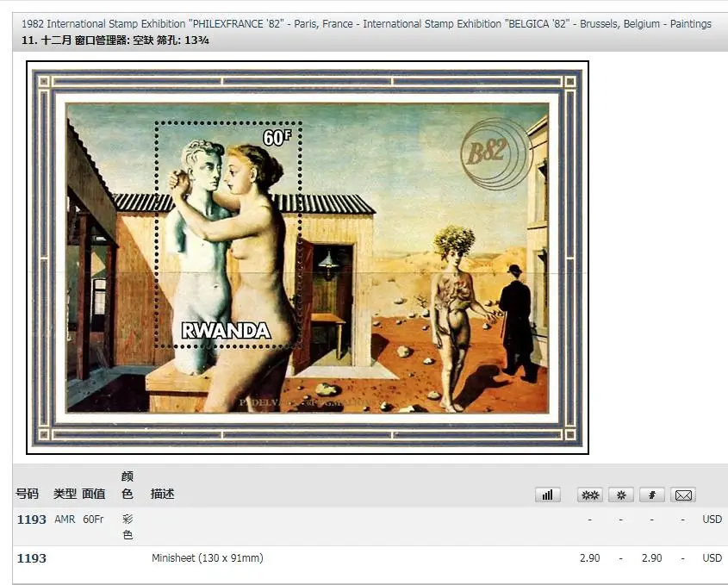
Task: Click the 颜色 column header
Action: click(x=128, y=485)
